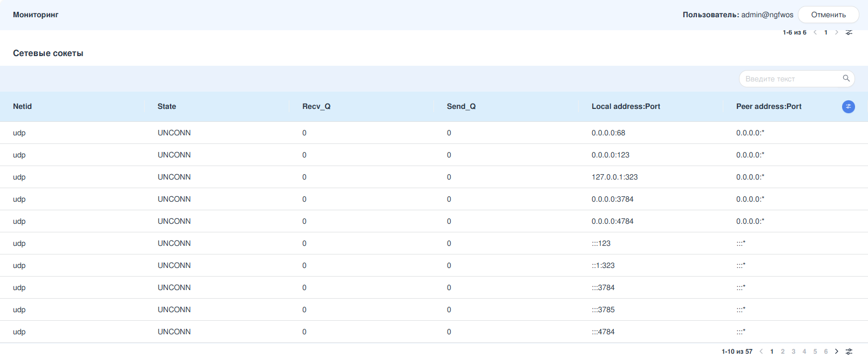Select page 1 in bottom pagination
868x358 pixels.
point(772,352)
